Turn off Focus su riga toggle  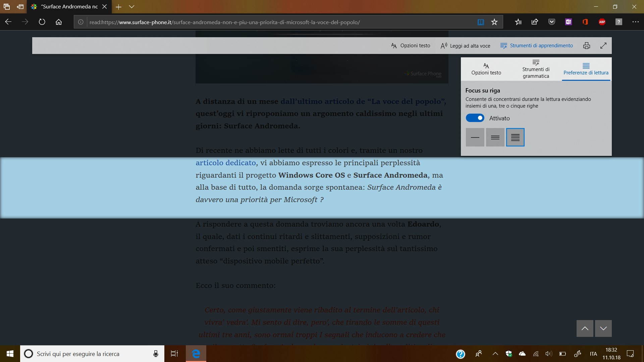[475, 118]
